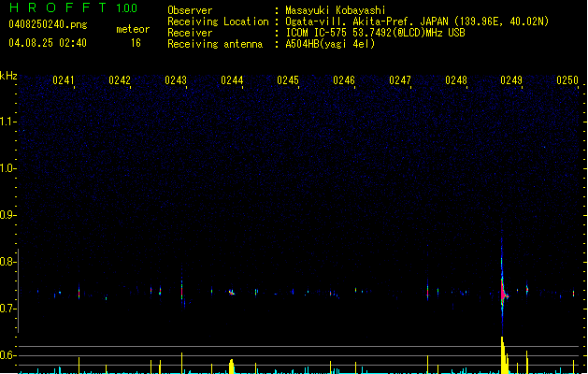Click the kHz axis unit label
The image size is (588, 374).
coord(8,76)
